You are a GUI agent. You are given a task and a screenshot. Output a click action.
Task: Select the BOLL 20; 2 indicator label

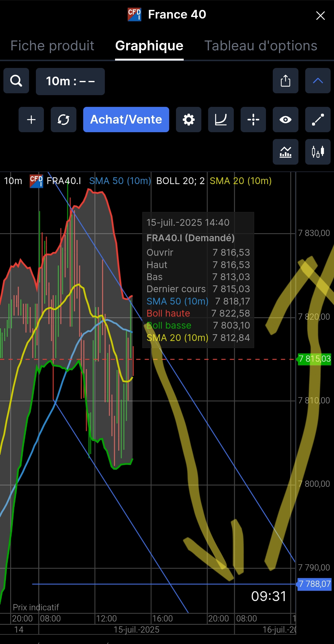(x=180, y=181)
